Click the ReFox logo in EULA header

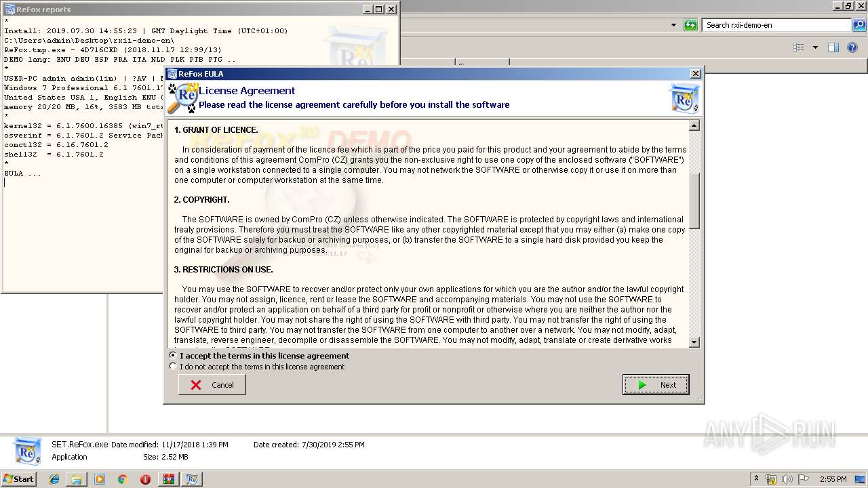click(684, 98)
